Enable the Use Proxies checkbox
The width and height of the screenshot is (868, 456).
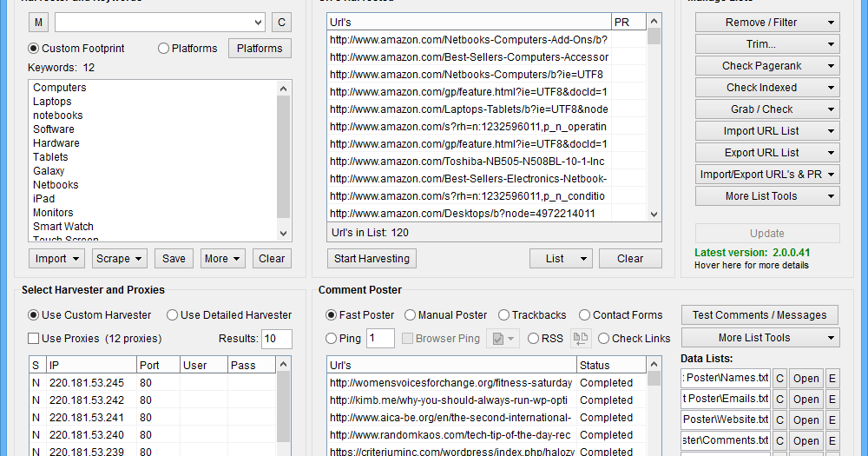pyautogui.click(x=33, y=338)
